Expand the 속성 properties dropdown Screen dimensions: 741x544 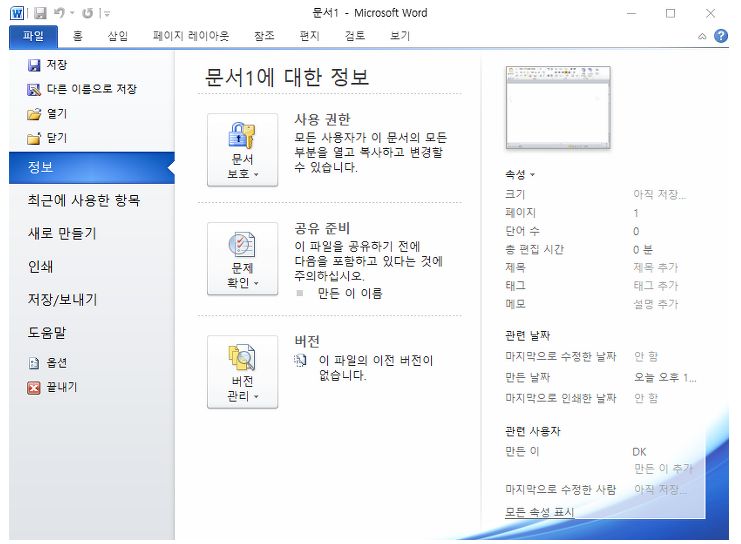(x=520, y=174)
